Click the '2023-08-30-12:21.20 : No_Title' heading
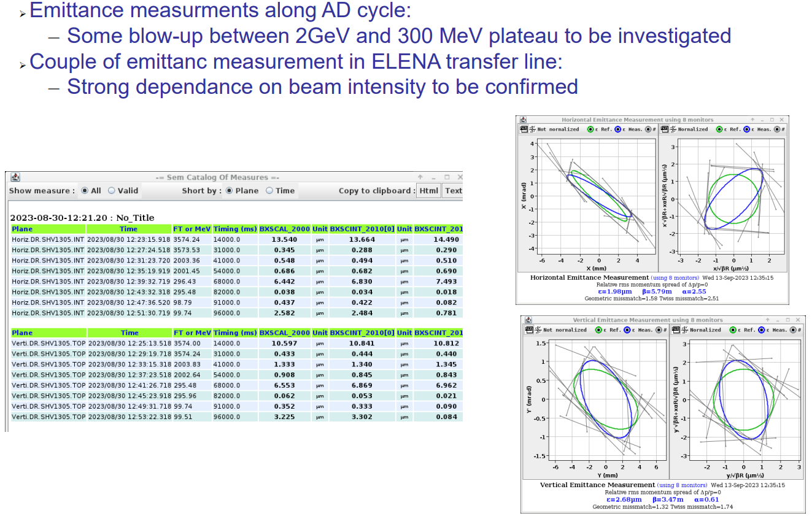 [82, 218]
